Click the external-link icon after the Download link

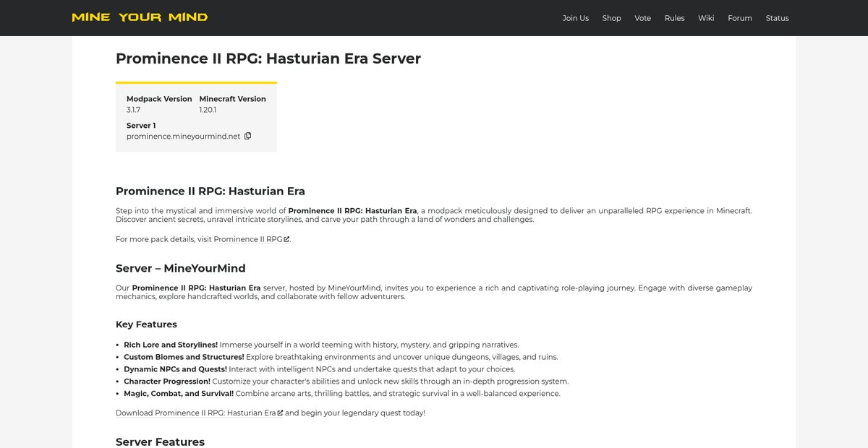(280, 413)
